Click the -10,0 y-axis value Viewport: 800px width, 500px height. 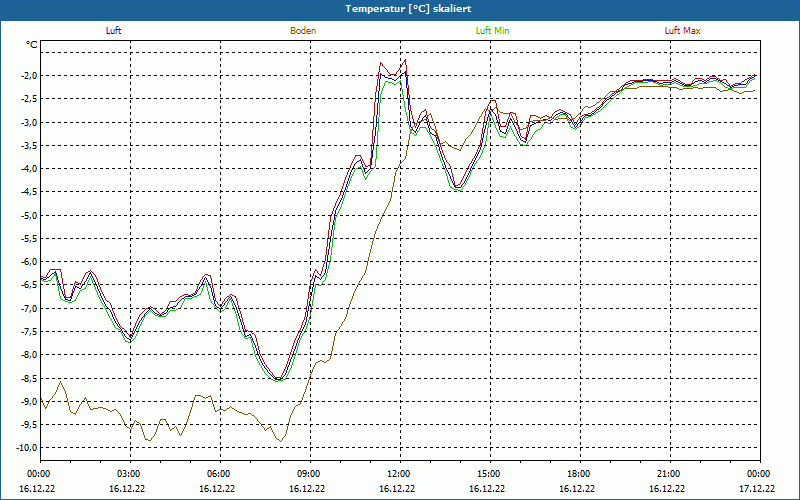tap(28, 447)
